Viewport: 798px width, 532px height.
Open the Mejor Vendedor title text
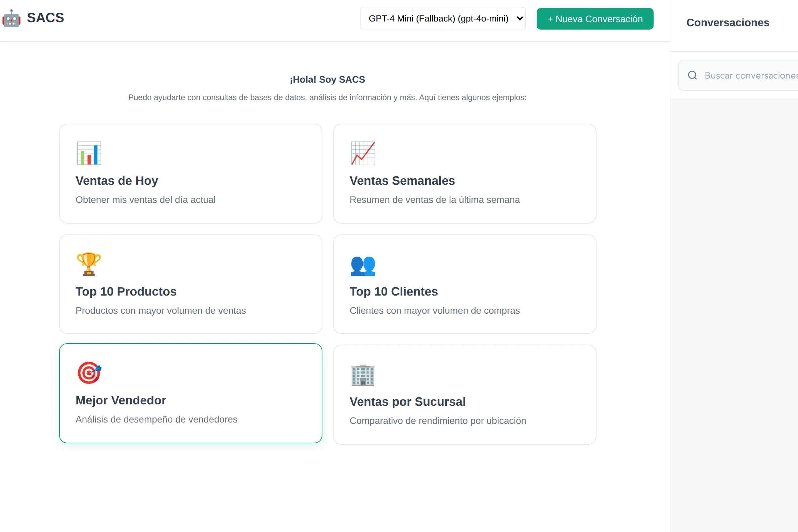[x=121, y=400]
